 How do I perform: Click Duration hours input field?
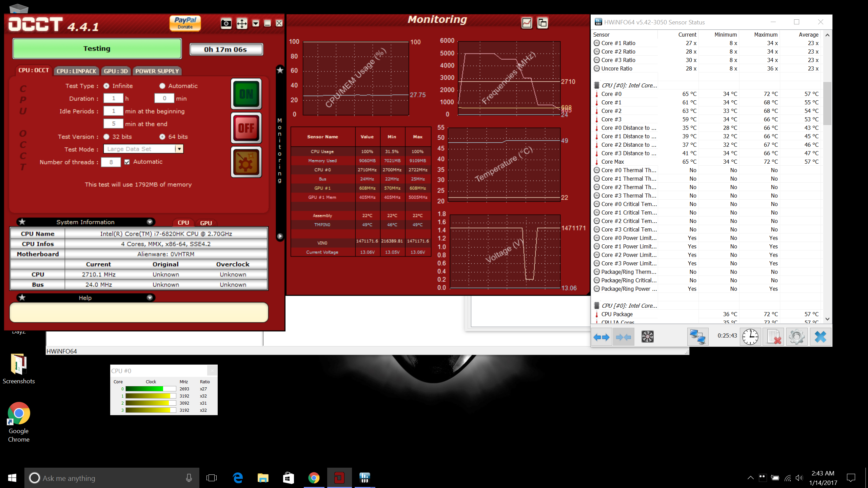(x=113, y=98)
